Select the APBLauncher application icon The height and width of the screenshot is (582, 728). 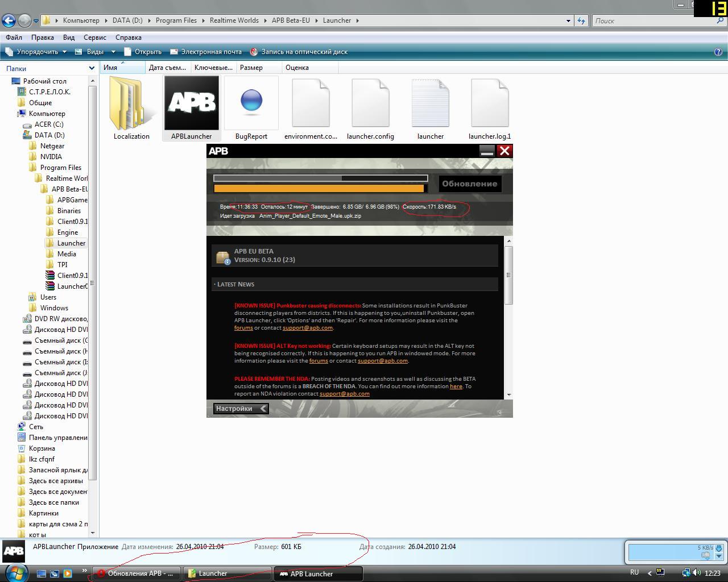(x=191, y=103)
